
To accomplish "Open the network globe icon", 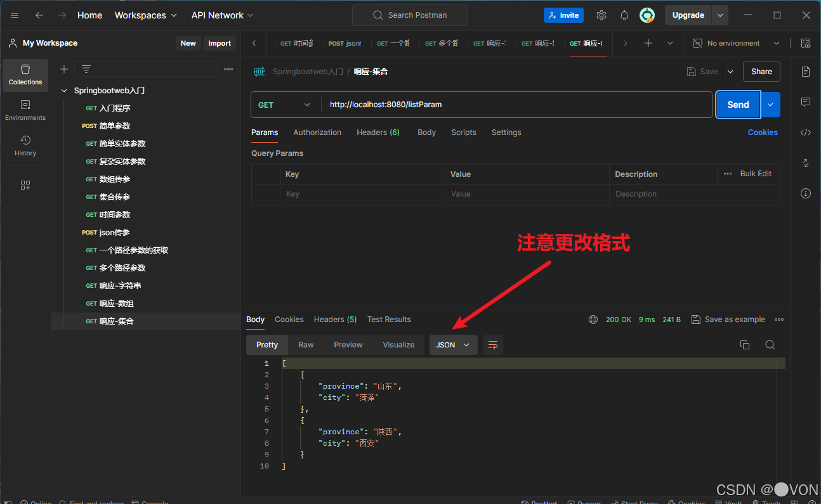I will click(x=593, y=320).
